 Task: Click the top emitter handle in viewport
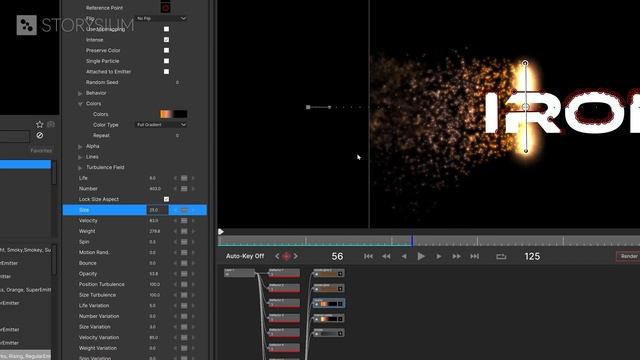click(525, 63)
